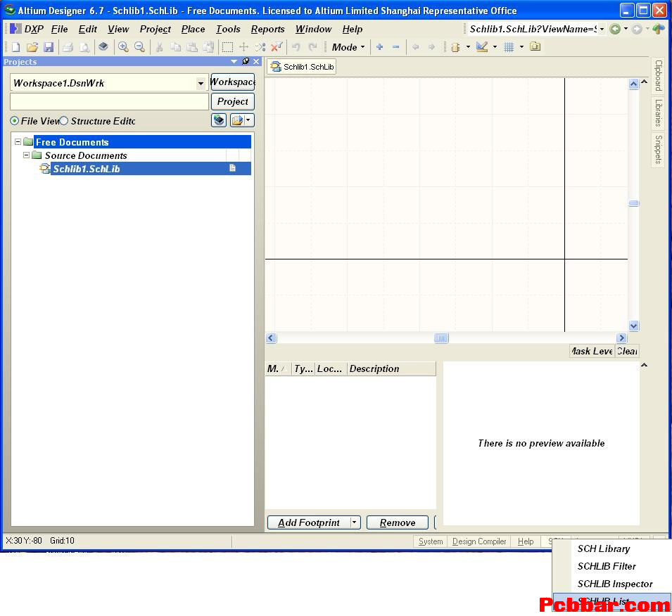Click the scroll right arrow
The width and height of the screenshot is (672, 616).
coord(622,338)
